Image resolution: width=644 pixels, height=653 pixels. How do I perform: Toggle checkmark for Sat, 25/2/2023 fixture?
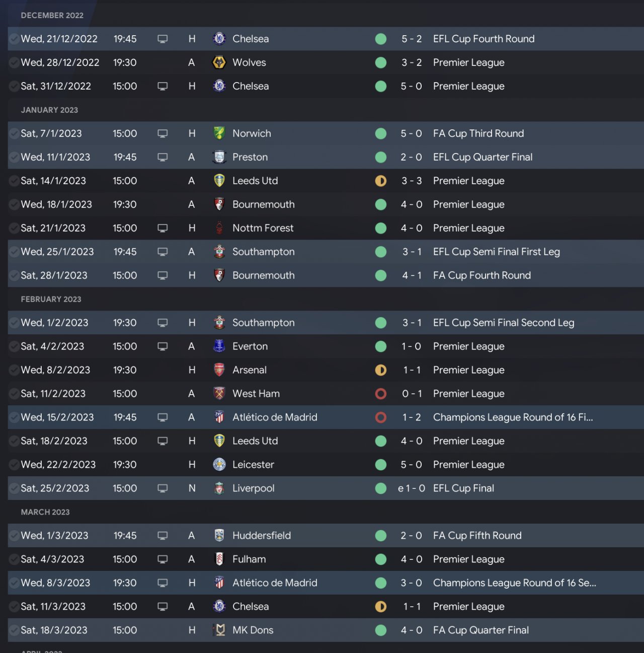tap(14, 488)
